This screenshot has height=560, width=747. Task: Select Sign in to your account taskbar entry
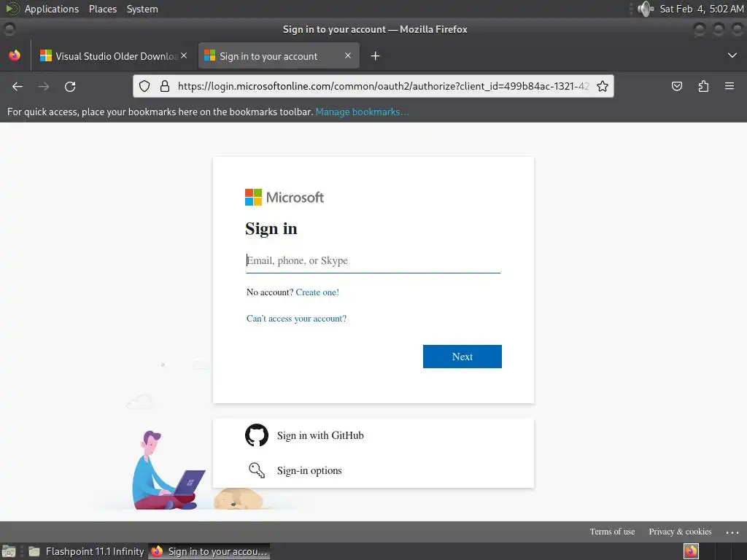[x=209, y=551]
